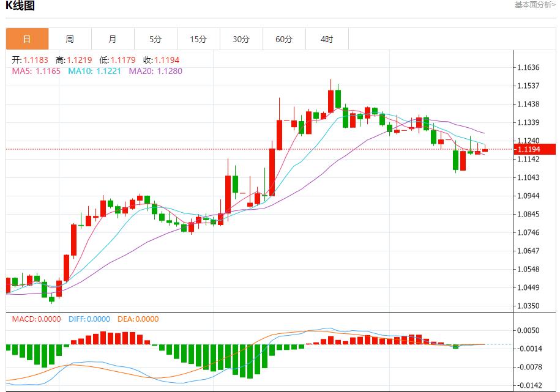Click the 1.1636 price axis label

tap(529, 68)
